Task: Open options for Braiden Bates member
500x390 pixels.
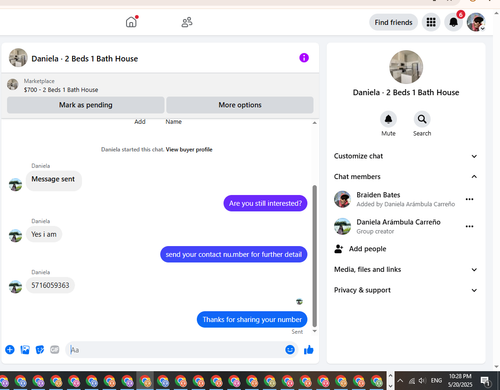Action: click(469, 199)
